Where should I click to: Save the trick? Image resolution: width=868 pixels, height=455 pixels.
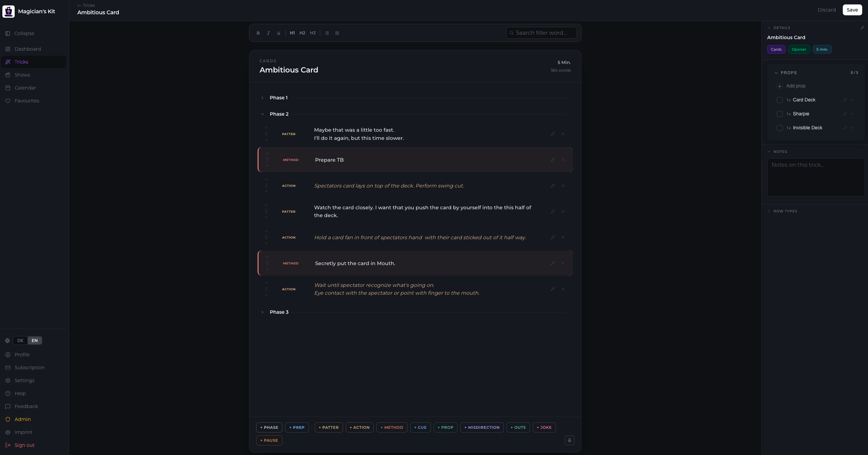(x=852, y=10)
